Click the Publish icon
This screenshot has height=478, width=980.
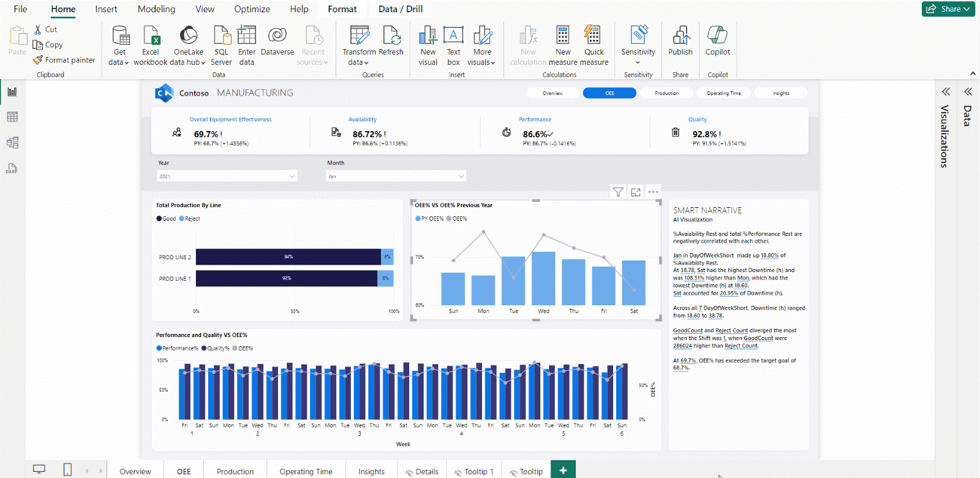pyautogui.click(x=680, y=36)
